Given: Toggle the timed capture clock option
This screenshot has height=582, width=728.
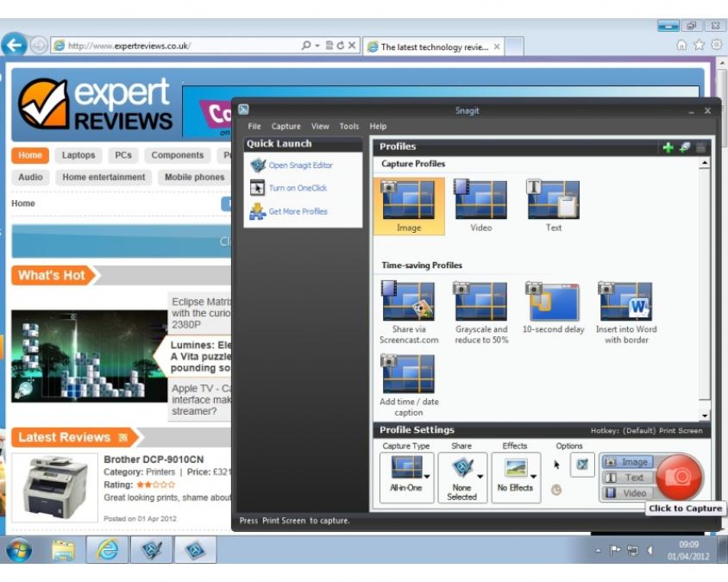Looking at the screenshot, I should pyautogui.click(x=556, y=489).
